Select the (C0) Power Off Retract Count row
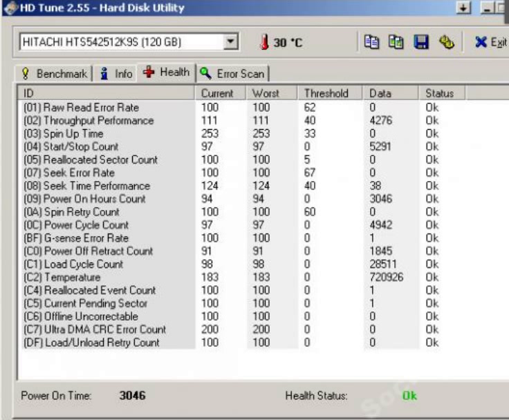509x420 pixels. pyautogui.click(x=263, y=251)
